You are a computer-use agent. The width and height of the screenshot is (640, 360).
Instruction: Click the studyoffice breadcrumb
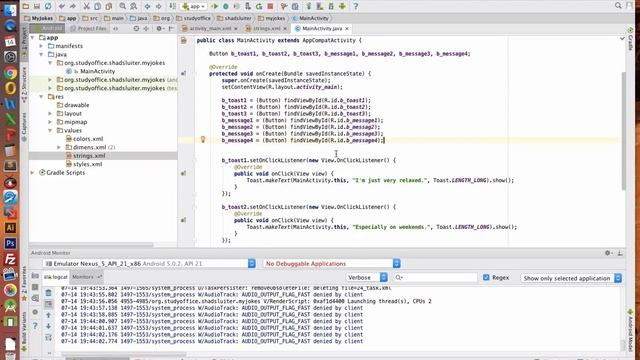coord(194,18)
